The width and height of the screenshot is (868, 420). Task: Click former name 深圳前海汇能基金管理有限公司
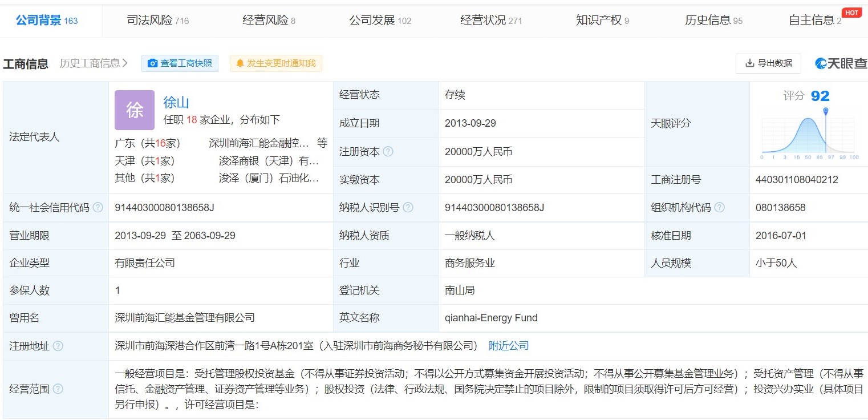click(185, 318)
